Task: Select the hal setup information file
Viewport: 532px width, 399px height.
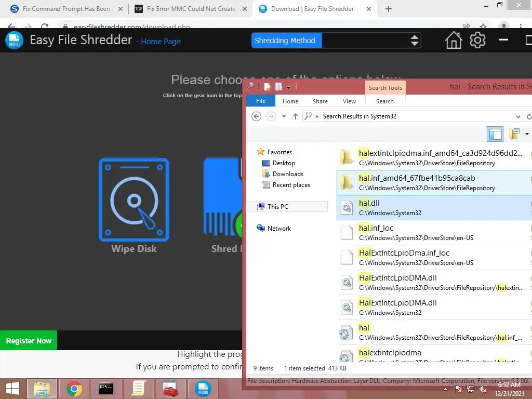Action: click(434, 332)
